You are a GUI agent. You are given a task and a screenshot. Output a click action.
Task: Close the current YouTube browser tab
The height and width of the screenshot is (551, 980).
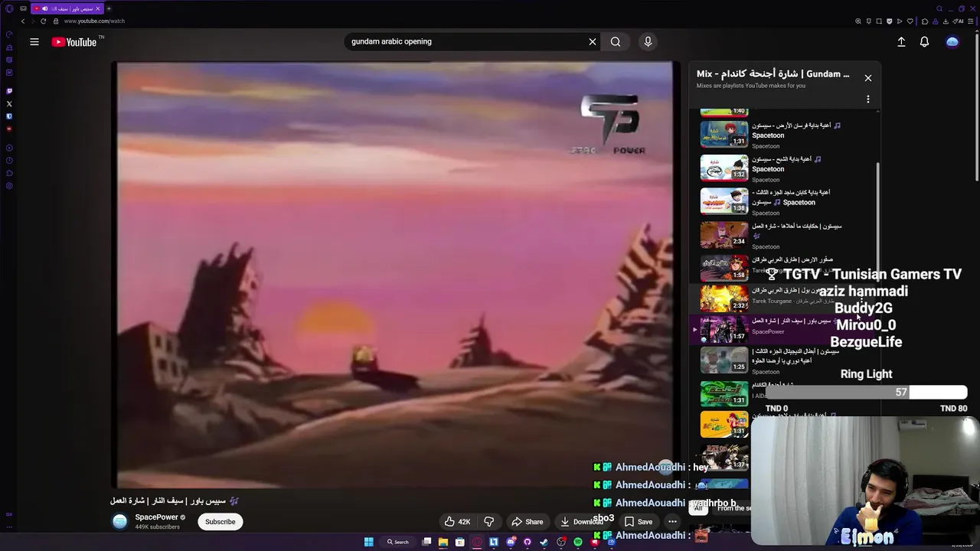[x=97, y=8]
